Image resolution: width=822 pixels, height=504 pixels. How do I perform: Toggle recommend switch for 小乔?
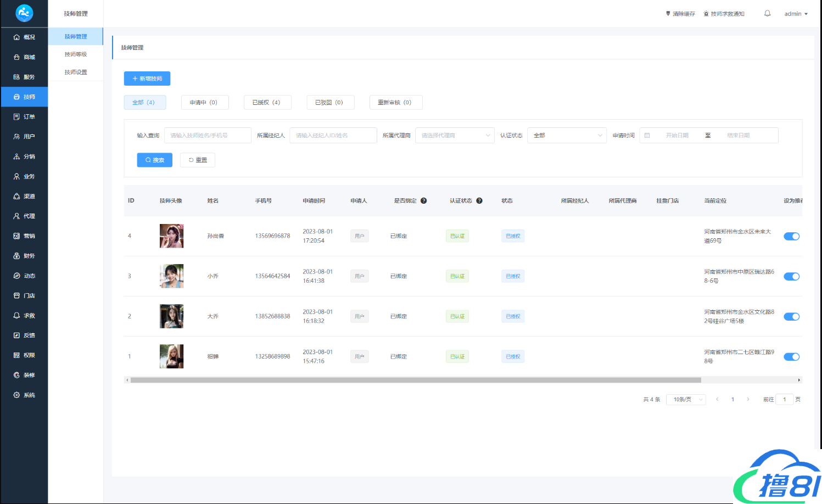[x=791, y=277]
